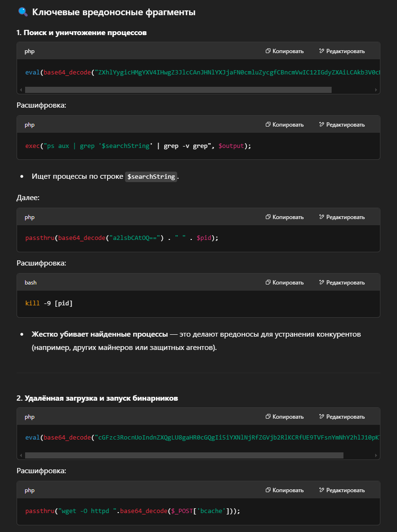Copy the wget -O httpd passthru block
The image size is (397, 532).
pos(284,490)
